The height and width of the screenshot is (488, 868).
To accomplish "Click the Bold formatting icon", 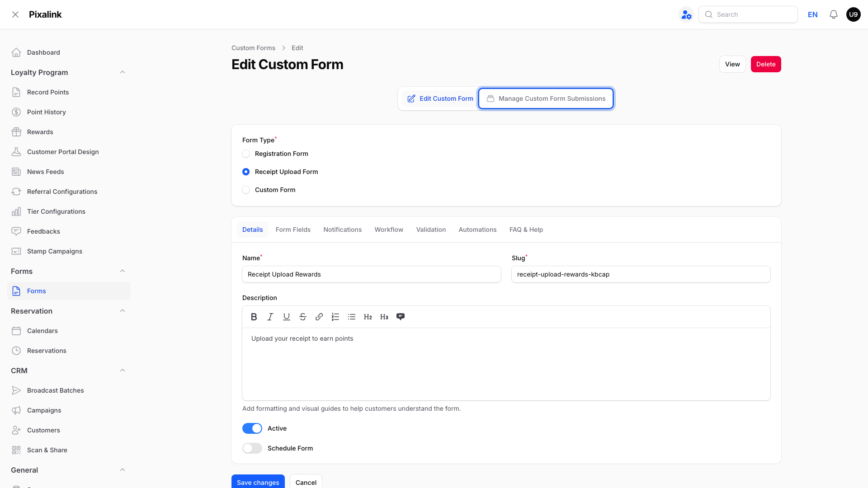I will (254, 317).
